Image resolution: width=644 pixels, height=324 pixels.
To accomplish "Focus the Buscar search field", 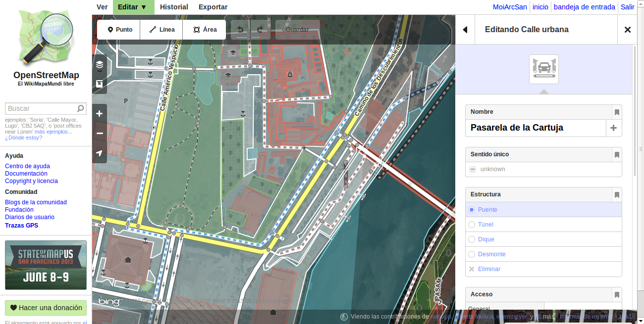I will [x=41, y=108].
